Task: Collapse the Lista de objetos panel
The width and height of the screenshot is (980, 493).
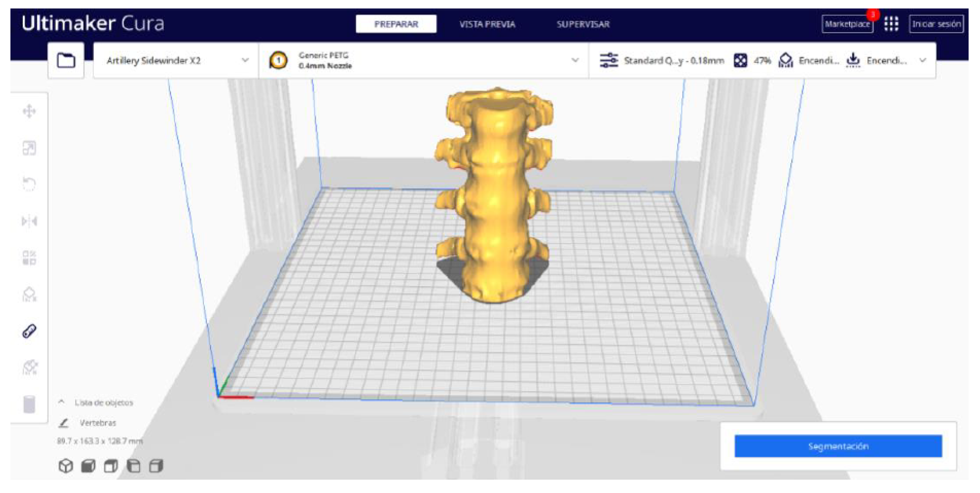Action: pyautogui.click(x=61, y=402)
